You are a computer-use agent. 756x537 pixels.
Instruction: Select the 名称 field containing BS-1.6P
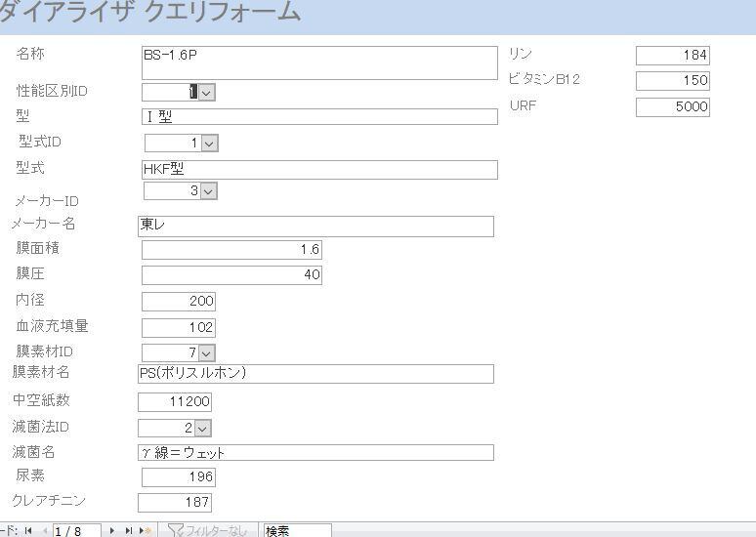point(319,62)
